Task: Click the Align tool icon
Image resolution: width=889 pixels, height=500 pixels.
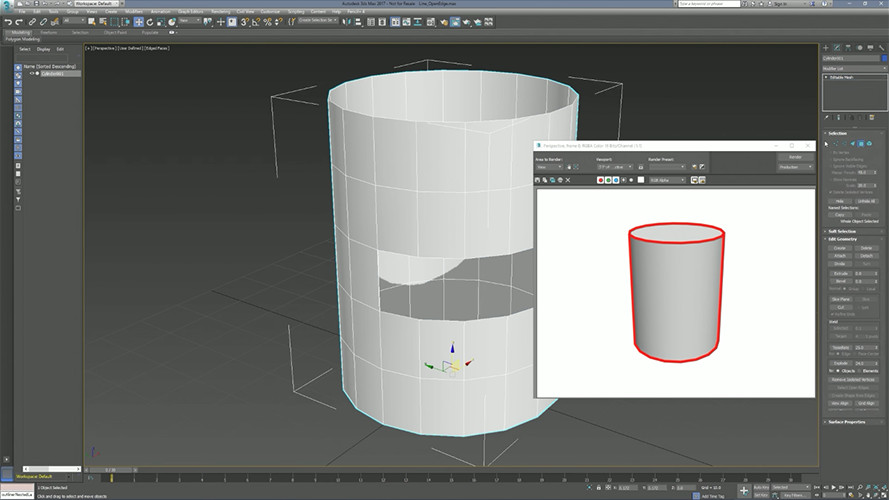Action: click(x=358, y=22)
